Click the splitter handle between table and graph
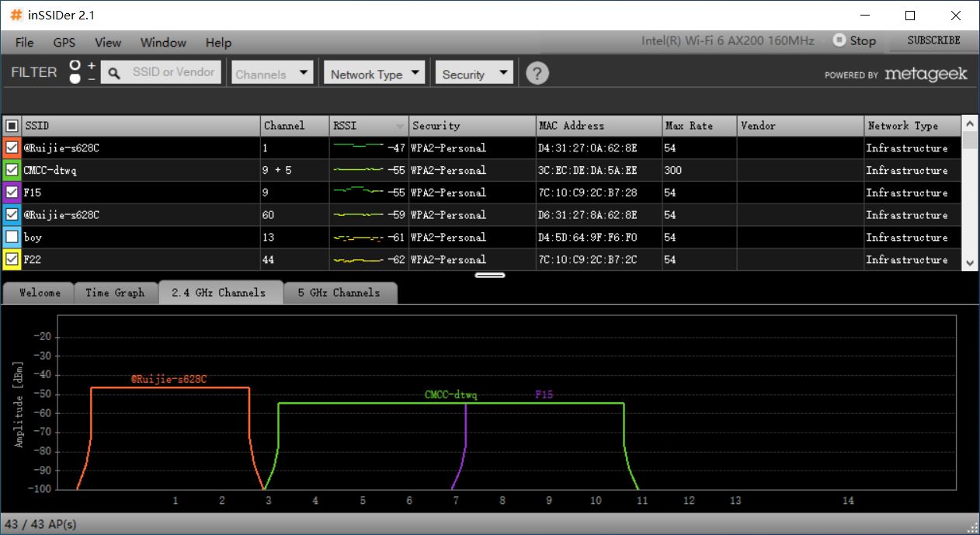Viewport: 980px width, 535px height. coord(490,275)
